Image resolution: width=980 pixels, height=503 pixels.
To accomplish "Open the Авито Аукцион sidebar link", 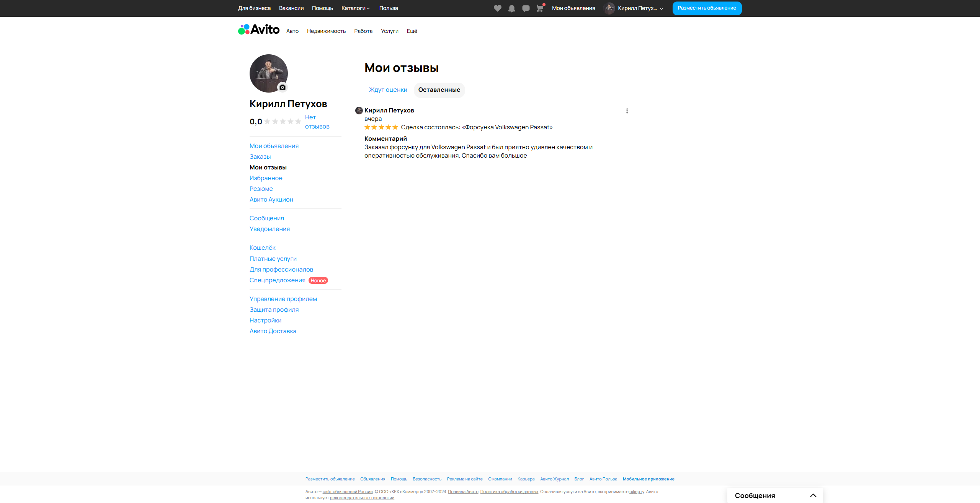I will pos(271,200).
